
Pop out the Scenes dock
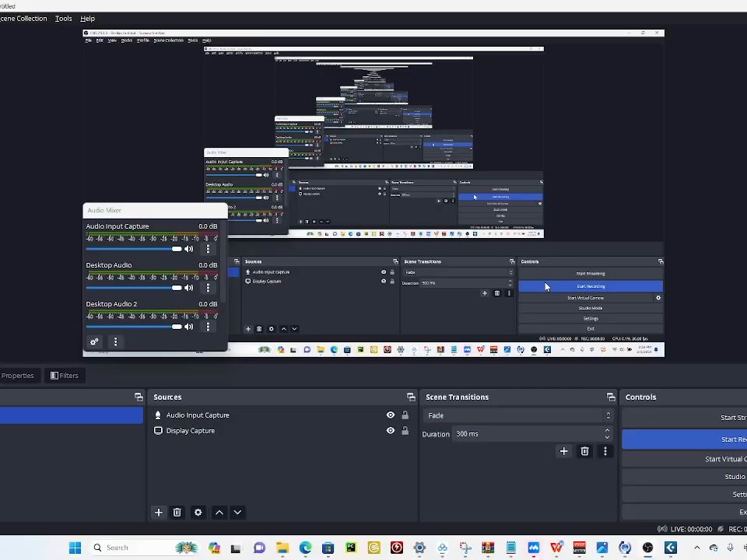point(139,397)
